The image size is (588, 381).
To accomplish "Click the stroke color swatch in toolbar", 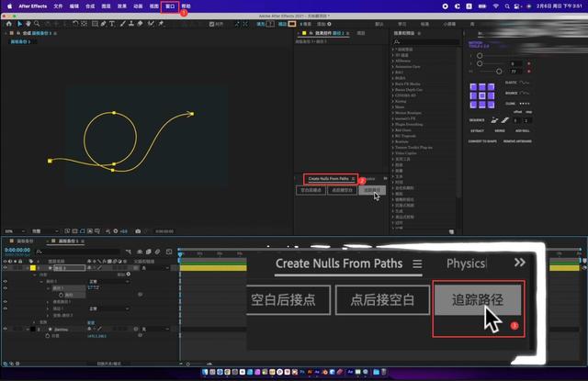I will [x=292, y=24].
